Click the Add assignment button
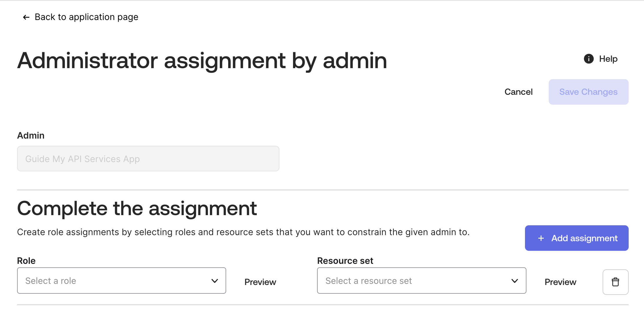The image size is (644, 334). 577,238
